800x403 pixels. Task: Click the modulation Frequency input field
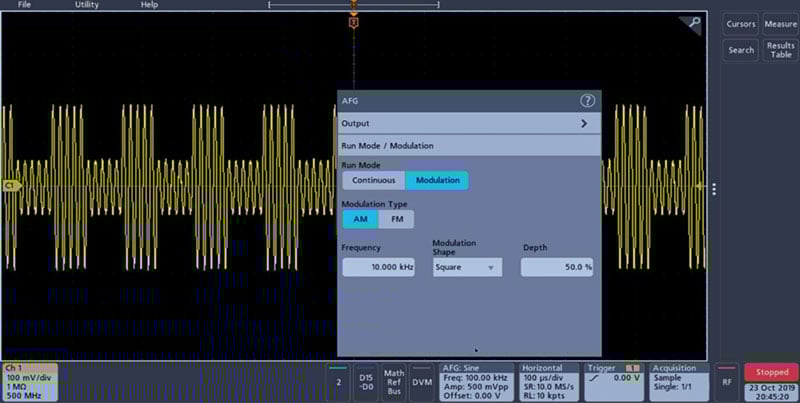click(378, 268)
